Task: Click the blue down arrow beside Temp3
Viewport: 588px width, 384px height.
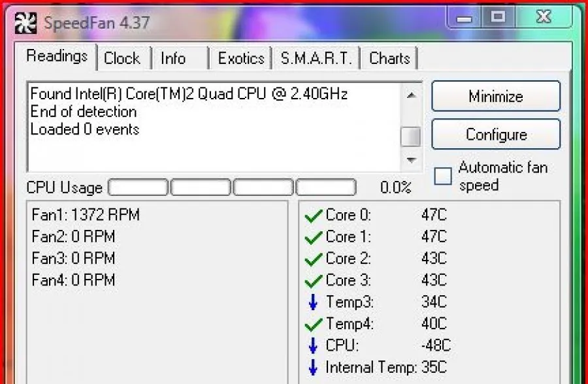Action: click(313, 302)
